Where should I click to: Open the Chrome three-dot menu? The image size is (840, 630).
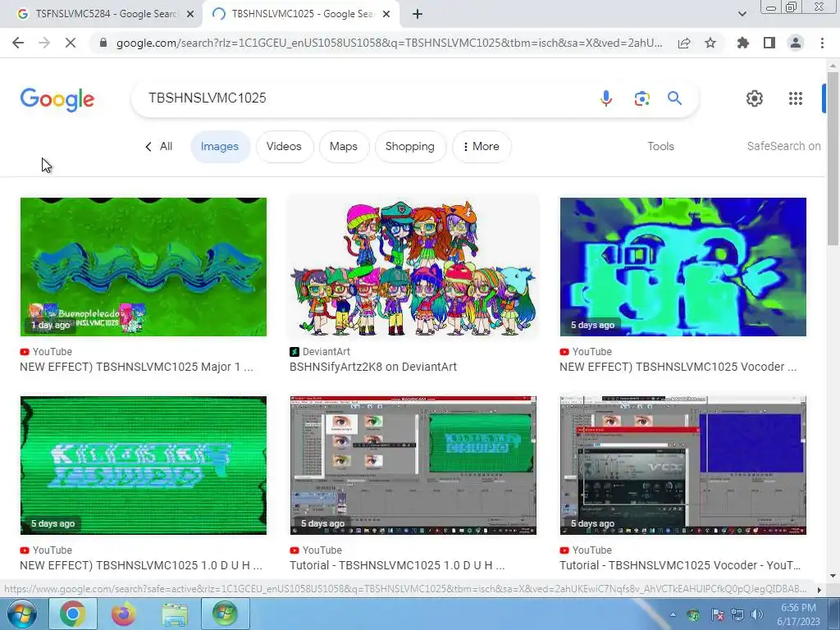tap(822, 43)
